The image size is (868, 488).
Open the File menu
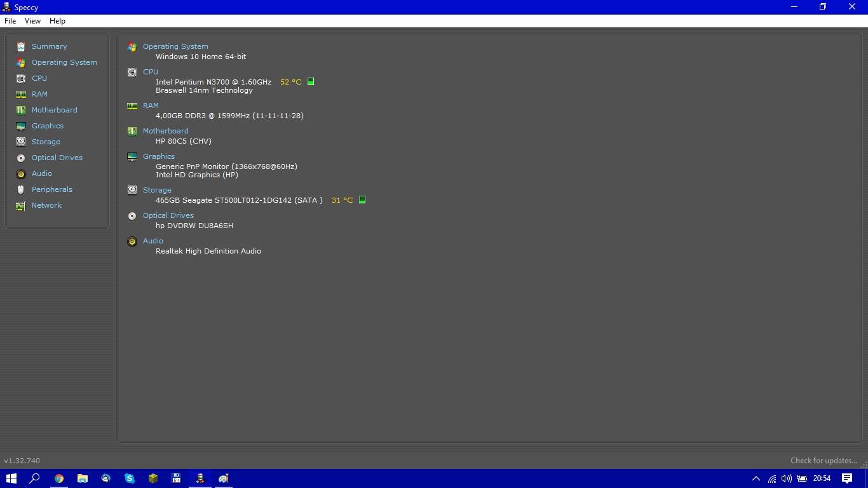coord(10,21)
